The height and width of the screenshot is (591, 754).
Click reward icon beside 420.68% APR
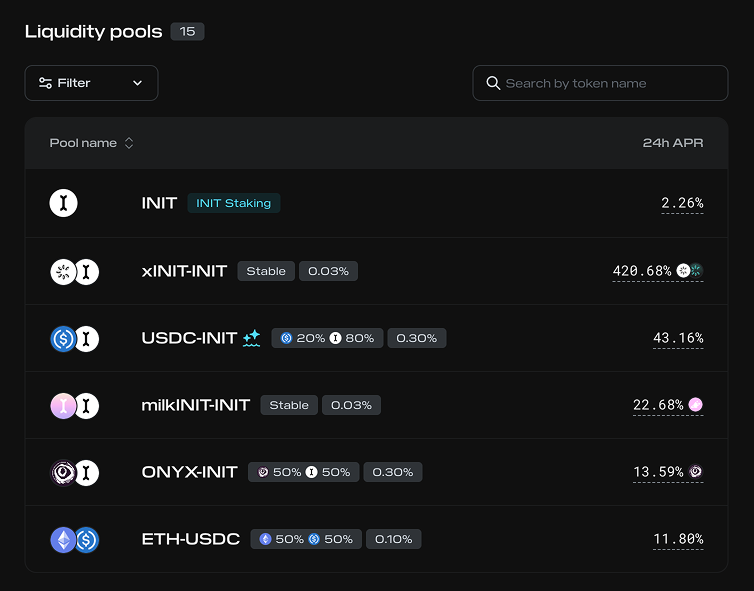pyautogui.click(x=690, y=271)
